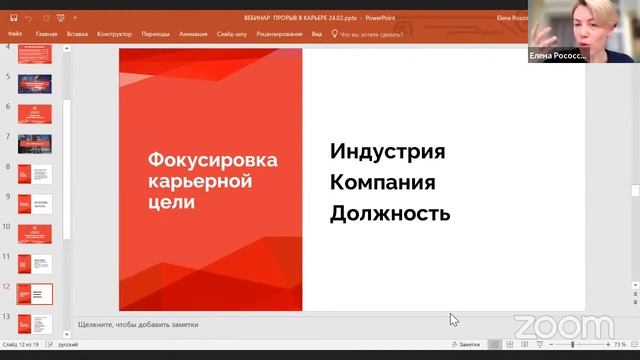Open the Файл menu
The width and height of the screenshot is (640, 360).
coord(15,34)
